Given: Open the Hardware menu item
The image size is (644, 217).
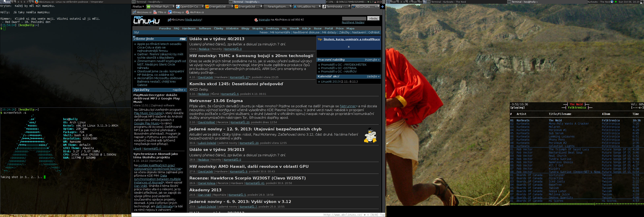Looking at the screenshot, I should [x=189, y=29].
